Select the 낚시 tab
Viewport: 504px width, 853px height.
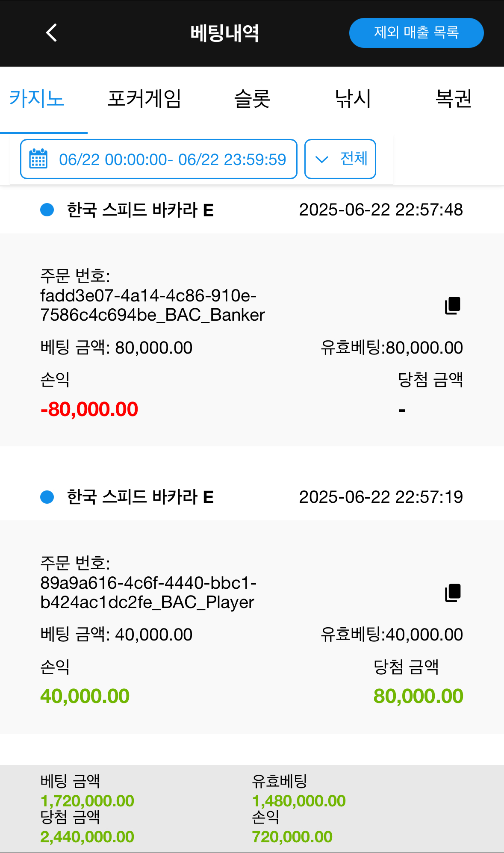[353, 99]
